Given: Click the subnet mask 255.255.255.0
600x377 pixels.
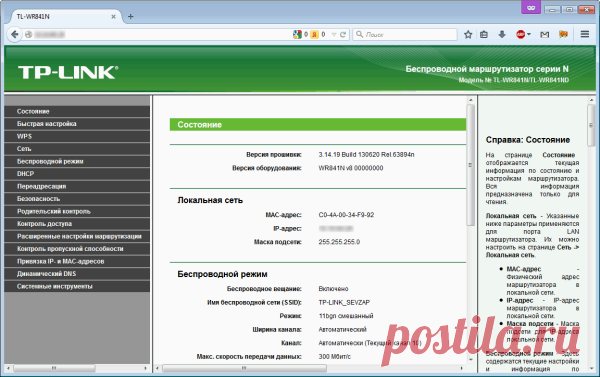Looking at the screenshot, I should click(339, 242).
